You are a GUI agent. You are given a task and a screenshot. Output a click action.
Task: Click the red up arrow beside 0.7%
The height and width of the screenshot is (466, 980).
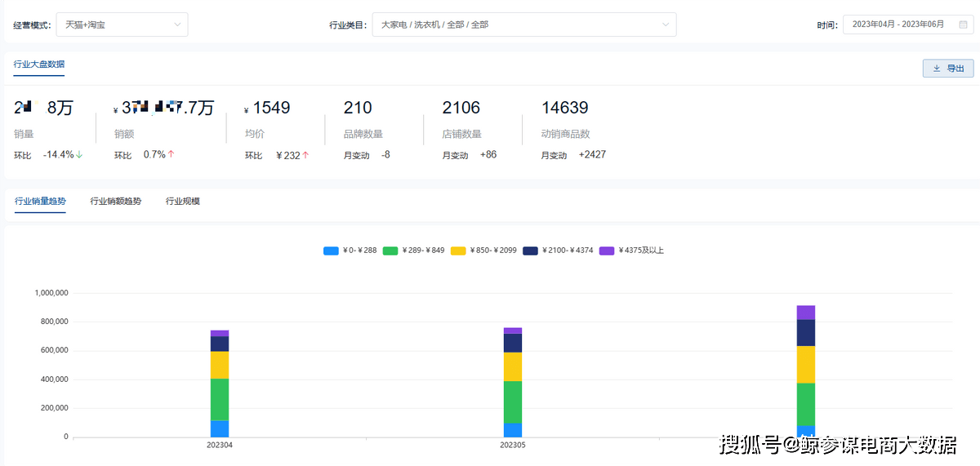click(171, 154)
